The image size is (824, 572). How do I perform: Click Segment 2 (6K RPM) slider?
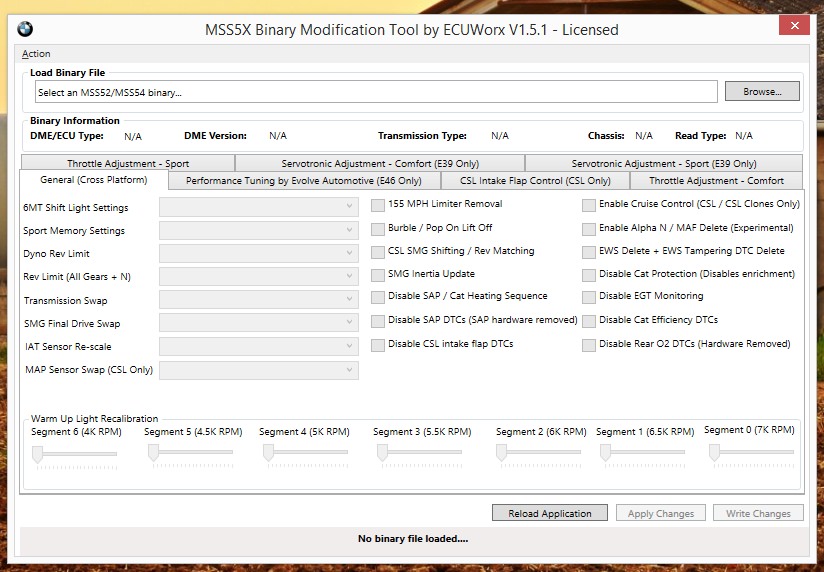(x=539, y=455)
